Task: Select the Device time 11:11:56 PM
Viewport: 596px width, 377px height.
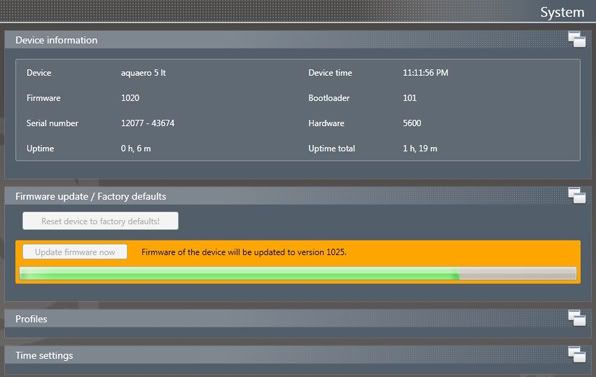Action: point(425,73)
